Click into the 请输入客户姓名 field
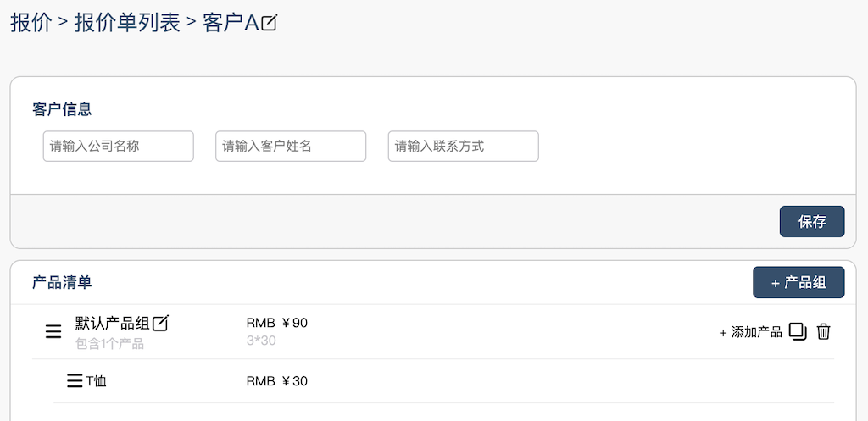The width and height of the screenshot is (868, 421). click(x=291, y=147)
